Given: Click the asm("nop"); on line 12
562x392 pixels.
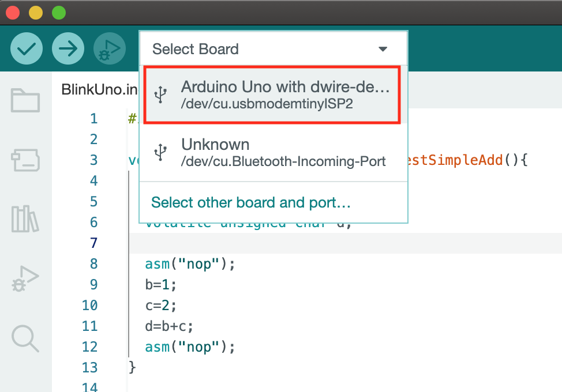Looking at the screenshot, I should (190, 347).
